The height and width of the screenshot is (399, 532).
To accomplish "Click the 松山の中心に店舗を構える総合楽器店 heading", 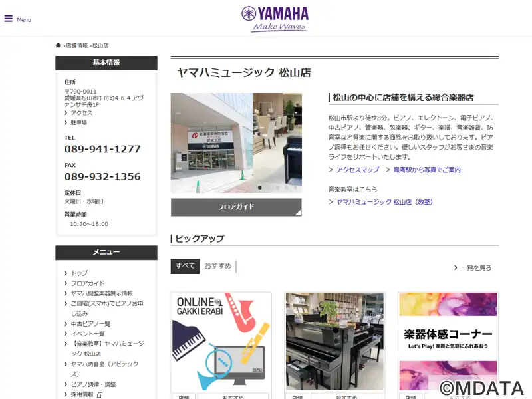I will click(x=403, y=98).
